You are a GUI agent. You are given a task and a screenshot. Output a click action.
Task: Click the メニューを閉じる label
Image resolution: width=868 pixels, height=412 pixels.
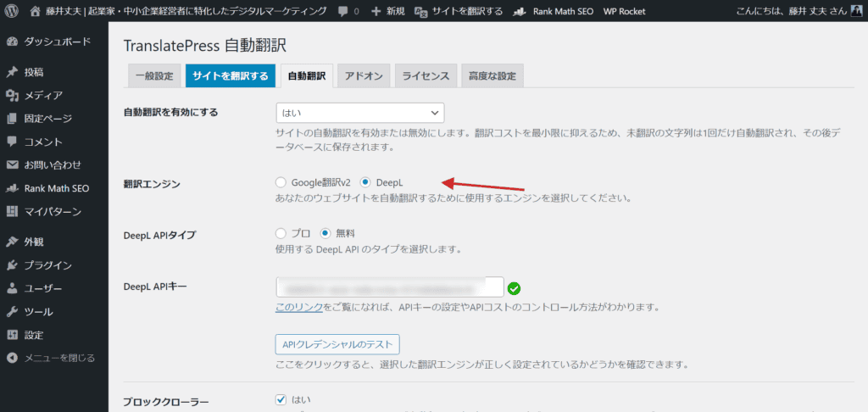coord(59,359)
